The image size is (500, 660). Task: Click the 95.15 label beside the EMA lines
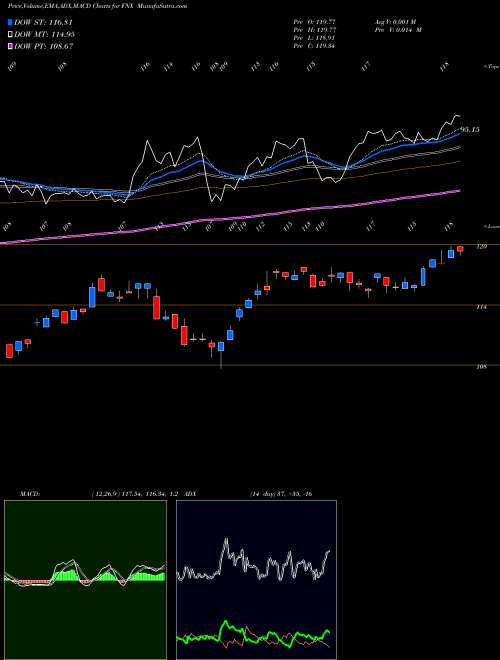coord(469,130)
